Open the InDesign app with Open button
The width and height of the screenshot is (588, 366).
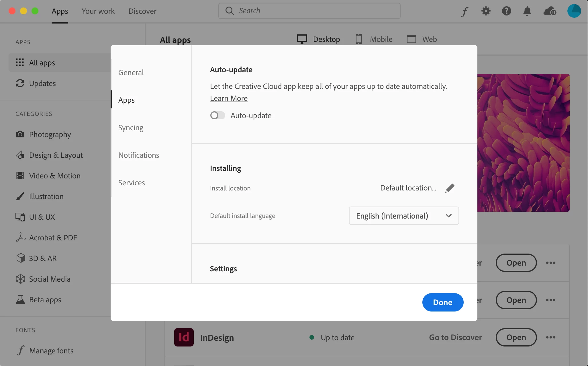pyautogui.click(x=516, y=337)
